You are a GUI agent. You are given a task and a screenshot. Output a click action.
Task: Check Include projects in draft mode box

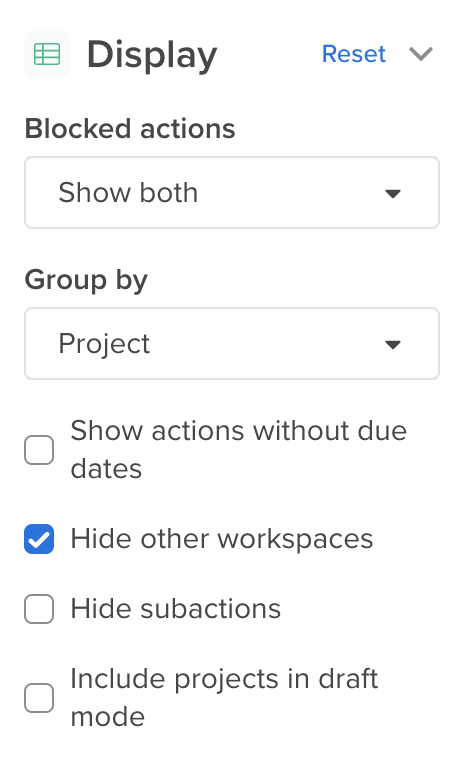click(x=39, y=698)
